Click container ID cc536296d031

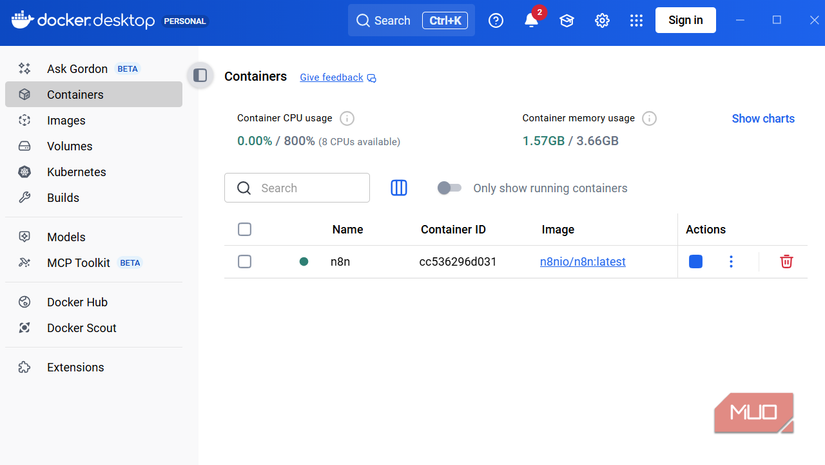point(458,261)
